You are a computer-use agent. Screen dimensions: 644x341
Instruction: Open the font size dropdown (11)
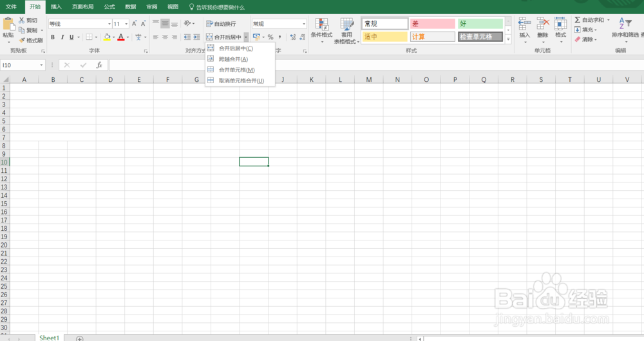tap(126, 24)
